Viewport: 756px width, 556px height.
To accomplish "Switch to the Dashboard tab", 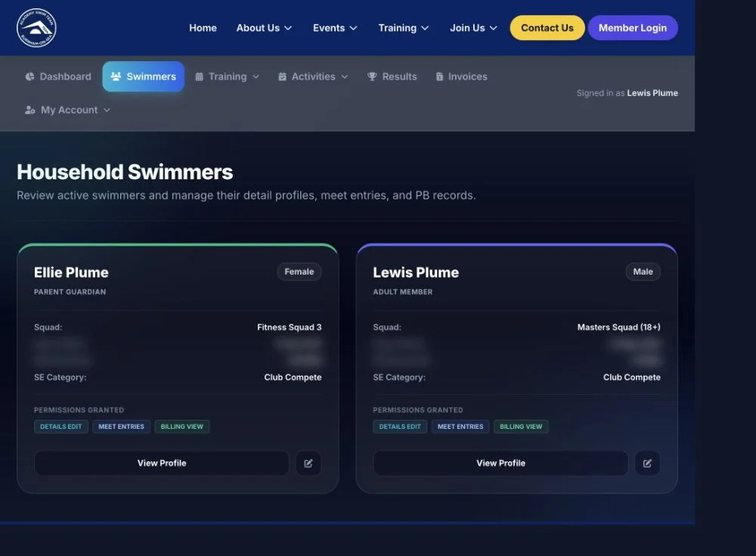I will pos(58,76).
